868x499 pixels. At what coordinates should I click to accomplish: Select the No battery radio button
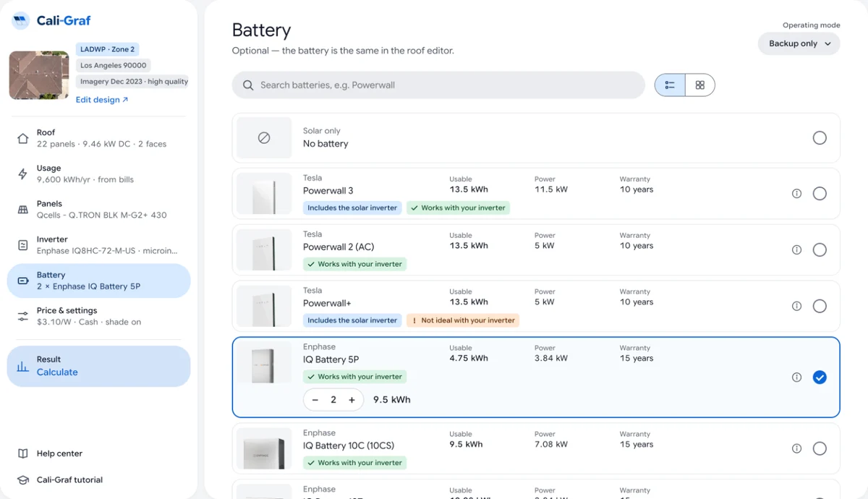pyautogui.click(x=820, y=137)
